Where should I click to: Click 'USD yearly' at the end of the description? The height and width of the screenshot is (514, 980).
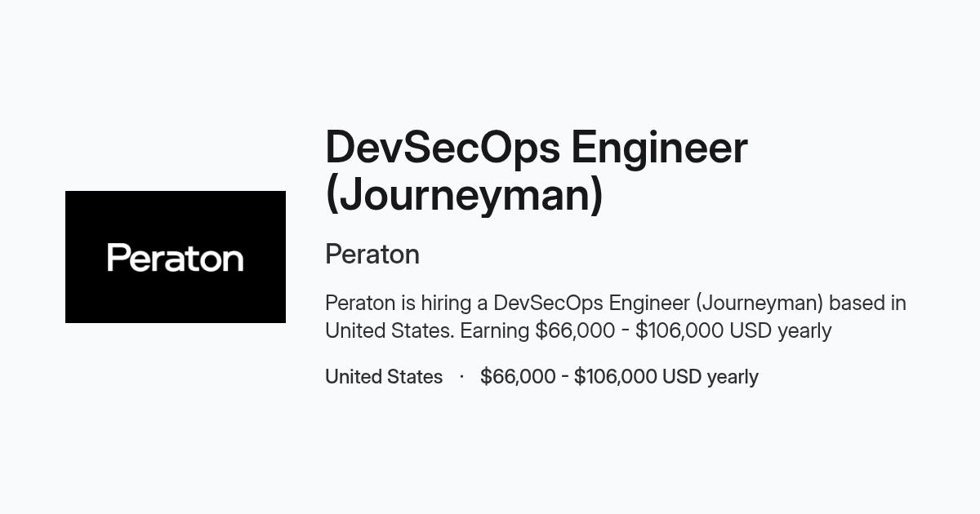pos(780,331)
